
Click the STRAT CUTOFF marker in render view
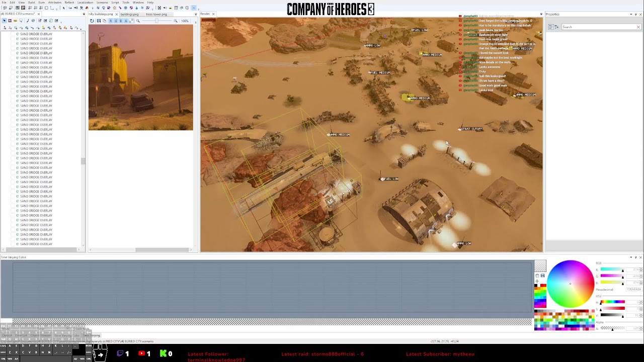point(471,129)
